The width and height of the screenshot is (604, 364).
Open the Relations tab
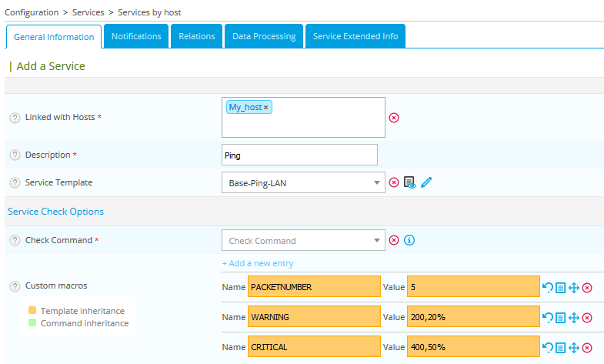[x=197, y=36]
